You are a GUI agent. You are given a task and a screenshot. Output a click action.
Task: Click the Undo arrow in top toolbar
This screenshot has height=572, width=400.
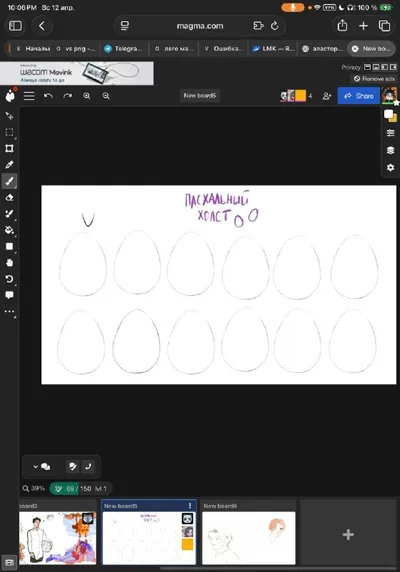tap(48, 96)
